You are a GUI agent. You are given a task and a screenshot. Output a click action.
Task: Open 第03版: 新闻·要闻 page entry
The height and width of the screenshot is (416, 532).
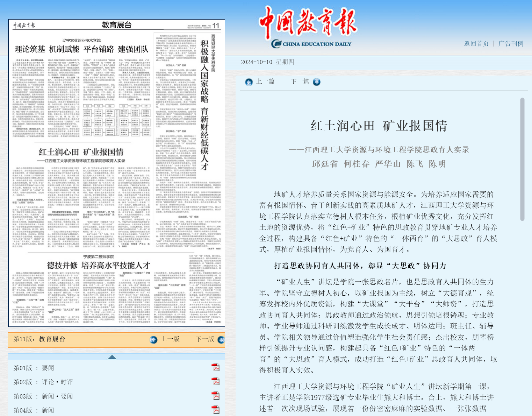coord(43,396)
